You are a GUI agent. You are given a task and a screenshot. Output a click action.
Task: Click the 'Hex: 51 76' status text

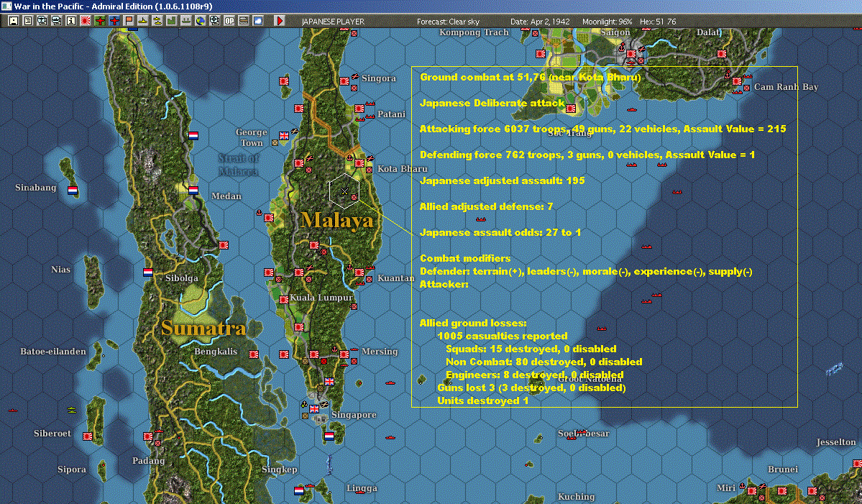658,22
